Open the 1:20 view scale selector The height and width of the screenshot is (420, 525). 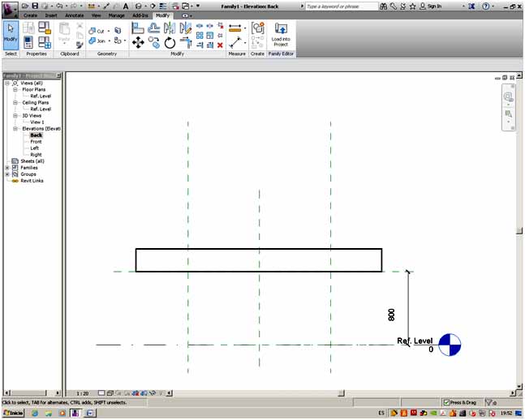tap(83, 393)
